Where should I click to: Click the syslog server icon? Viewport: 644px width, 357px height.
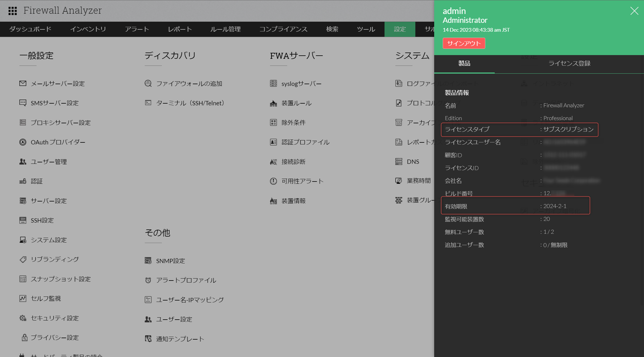273,83
